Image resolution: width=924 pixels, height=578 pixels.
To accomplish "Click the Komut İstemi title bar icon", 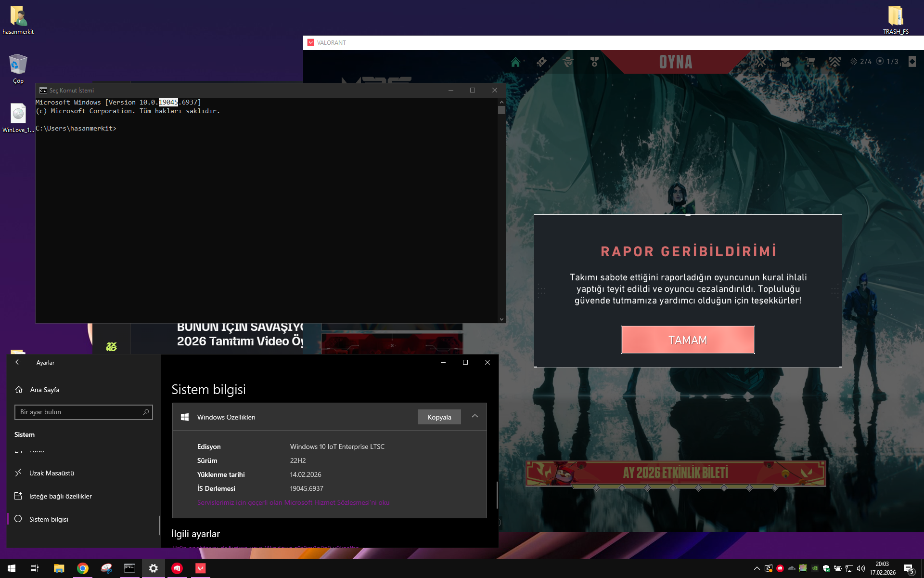I will 43,91.
